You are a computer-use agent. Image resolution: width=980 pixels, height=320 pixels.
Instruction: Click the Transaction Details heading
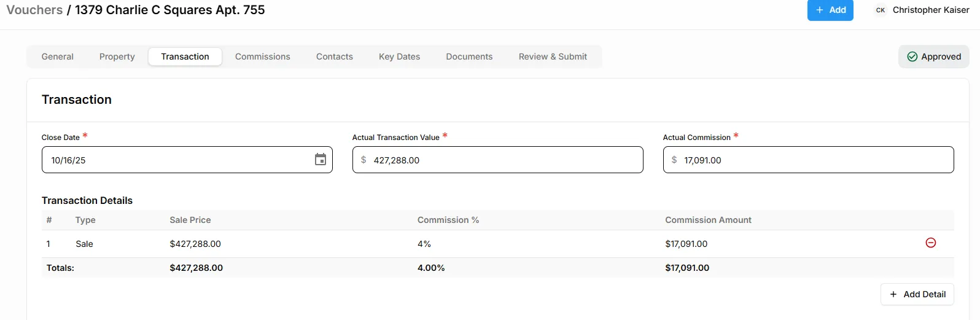click(87, 200)
